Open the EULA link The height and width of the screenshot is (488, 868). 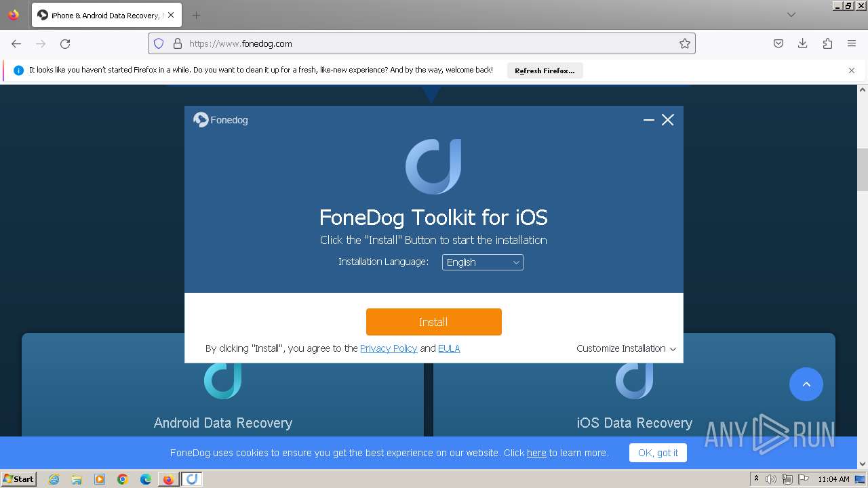[449, 348]
